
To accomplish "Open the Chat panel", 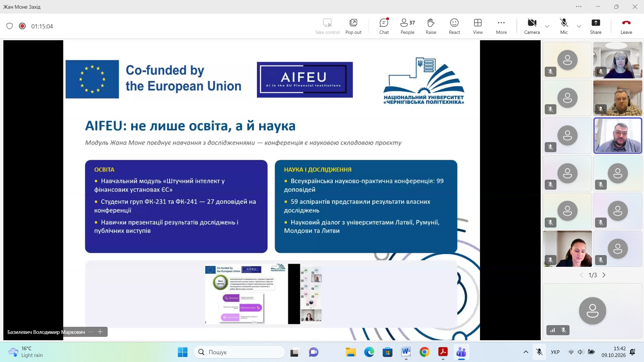I will [384, 26].
